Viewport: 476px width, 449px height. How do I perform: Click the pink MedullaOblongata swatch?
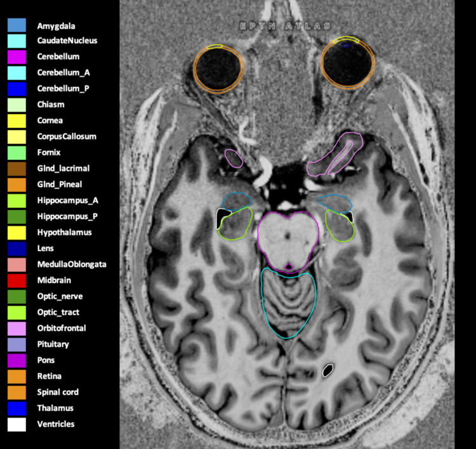click(17, 264)
